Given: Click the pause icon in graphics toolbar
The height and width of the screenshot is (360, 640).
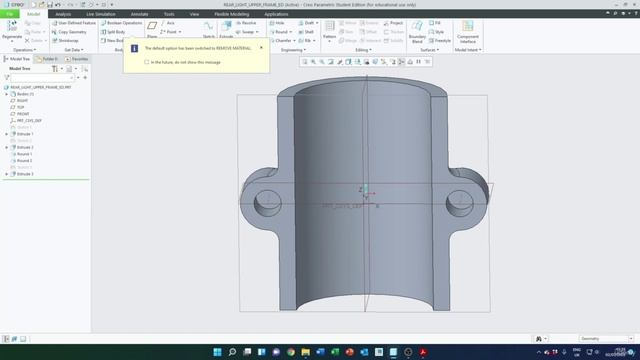Looking at the screenshot, I should point(418,62).
